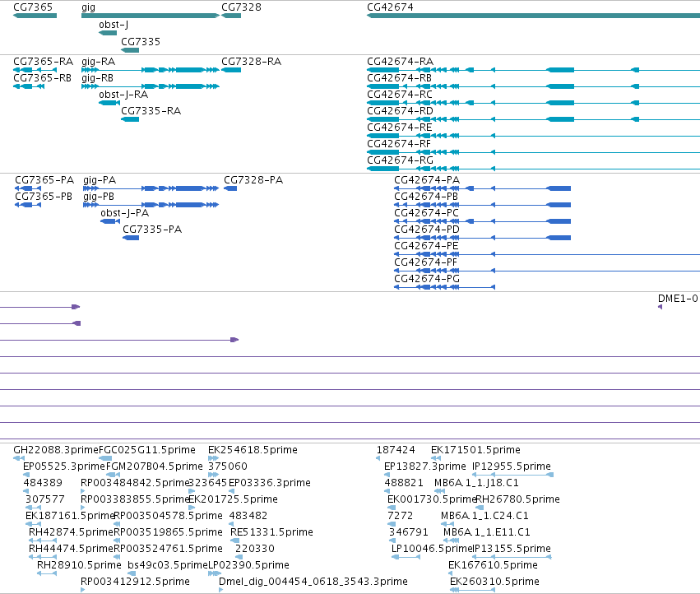Click the gig gene track bar

[x=151, y=16]
